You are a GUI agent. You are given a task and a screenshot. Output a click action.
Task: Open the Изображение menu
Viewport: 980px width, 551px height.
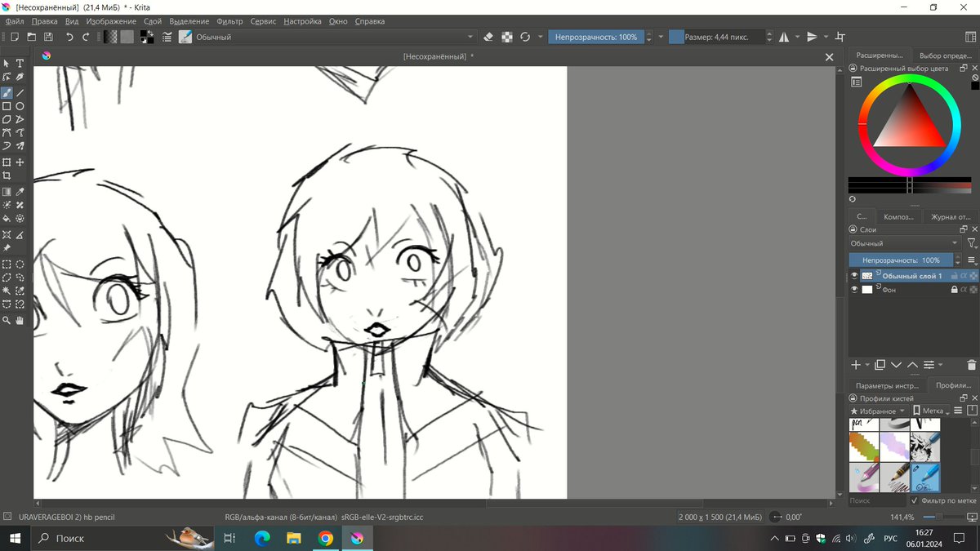click(x=111, y=21)
